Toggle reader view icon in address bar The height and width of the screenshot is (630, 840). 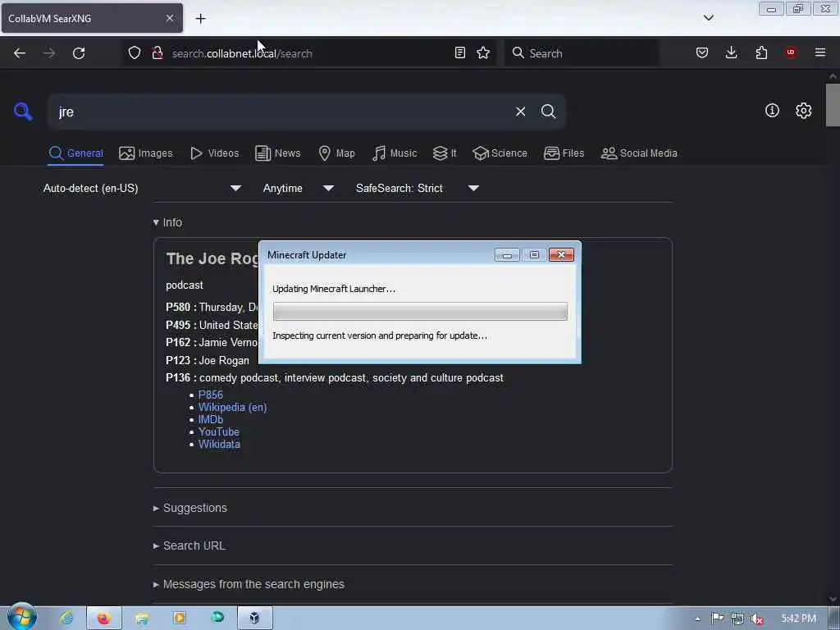459,52
